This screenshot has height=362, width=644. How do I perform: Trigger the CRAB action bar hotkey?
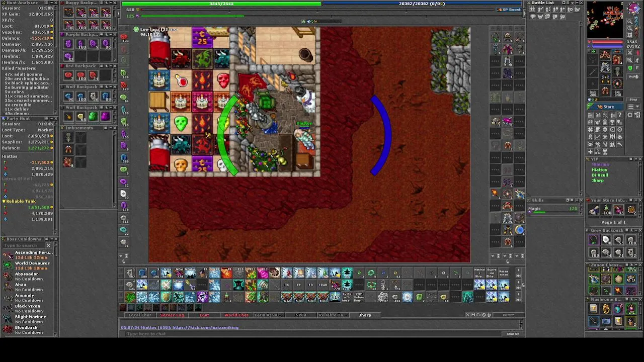(323, 285)
